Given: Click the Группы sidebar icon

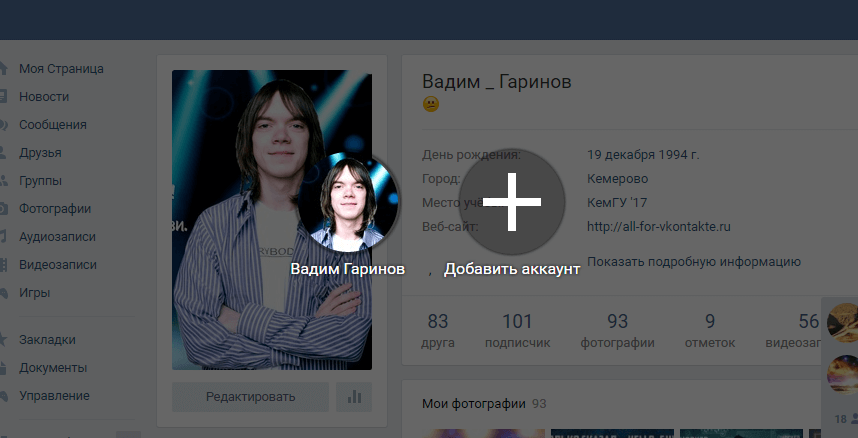Looking at the screenshot, I should pyautogui.click(x=3, y=180).
